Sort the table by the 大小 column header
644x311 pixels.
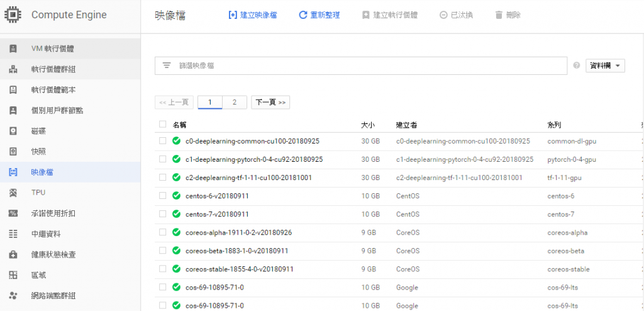[x=367, y=125]
